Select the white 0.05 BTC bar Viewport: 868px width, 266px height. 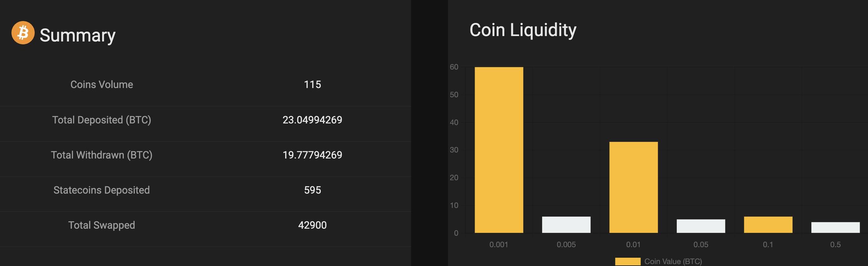701,226
